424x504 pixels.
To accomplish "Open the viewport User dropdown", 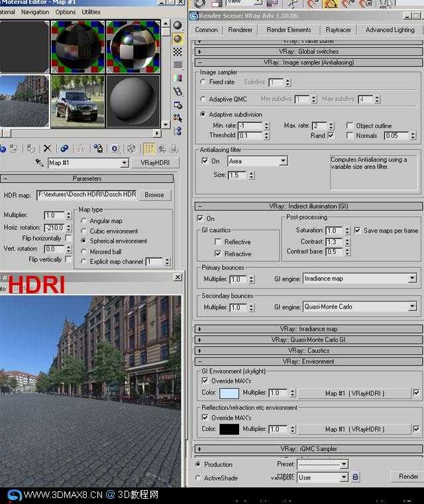I will tap(344, 477).
